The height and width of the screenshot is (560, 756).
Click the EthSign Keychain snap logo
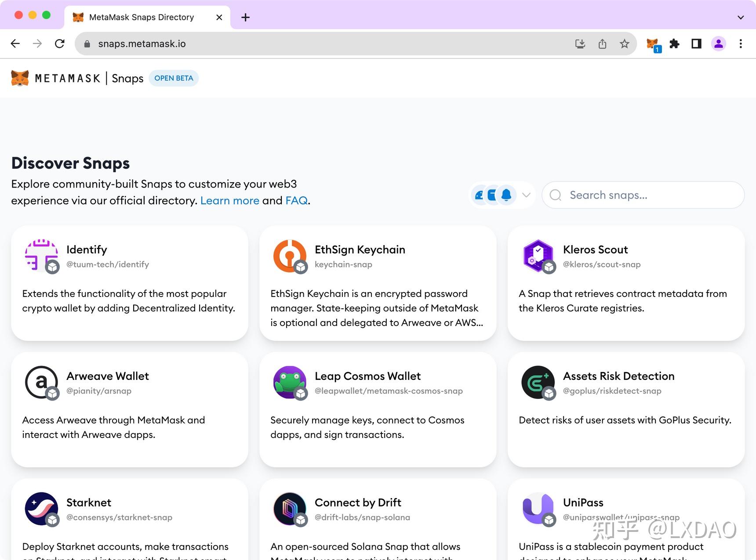290,256
